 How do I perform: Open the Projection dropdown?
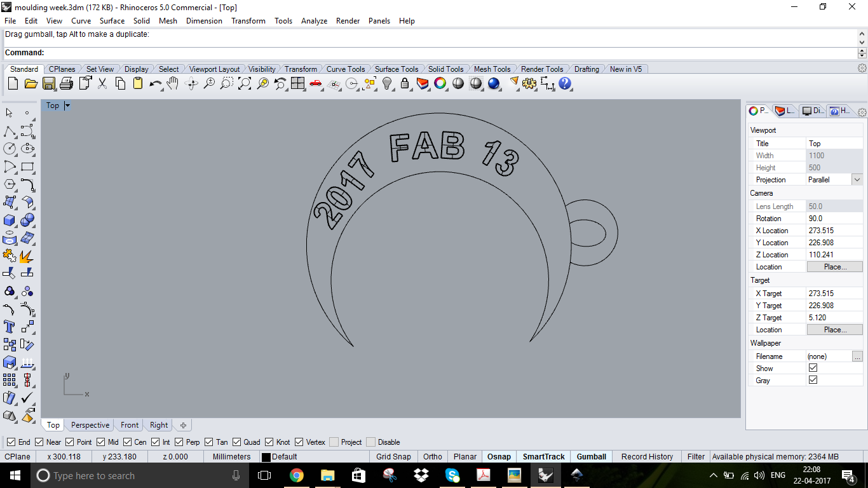(x=857, y=180)
